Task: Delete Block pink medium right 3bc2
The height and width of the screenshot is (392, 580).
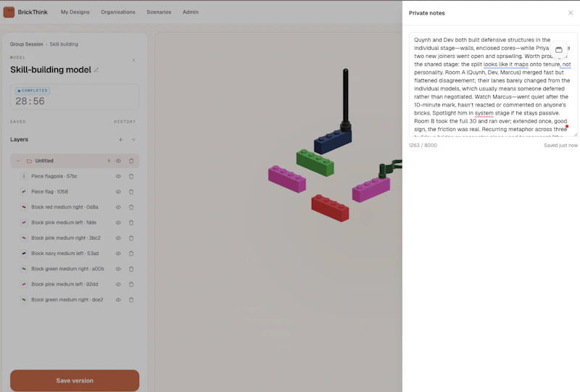Action: (131, 238)
